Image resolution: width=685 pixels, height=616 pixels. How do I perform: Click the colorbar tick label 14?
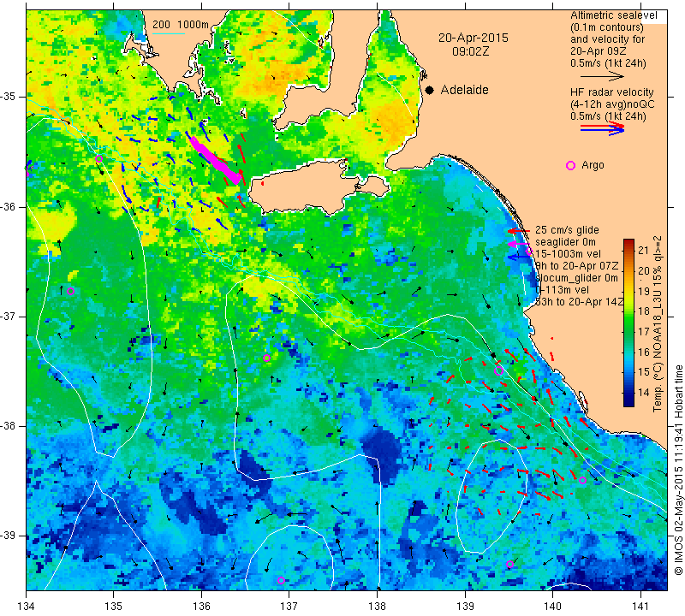coord(644,392)
